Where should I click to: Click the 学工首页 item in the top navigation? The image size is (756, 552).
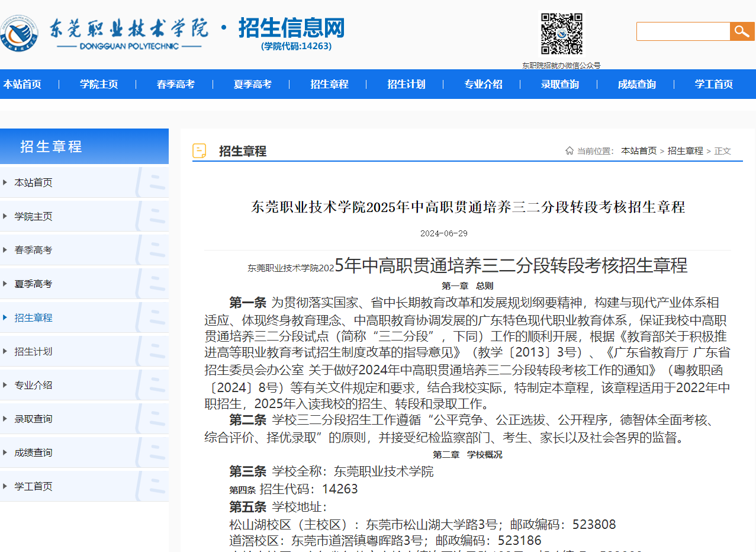[713, 84]
